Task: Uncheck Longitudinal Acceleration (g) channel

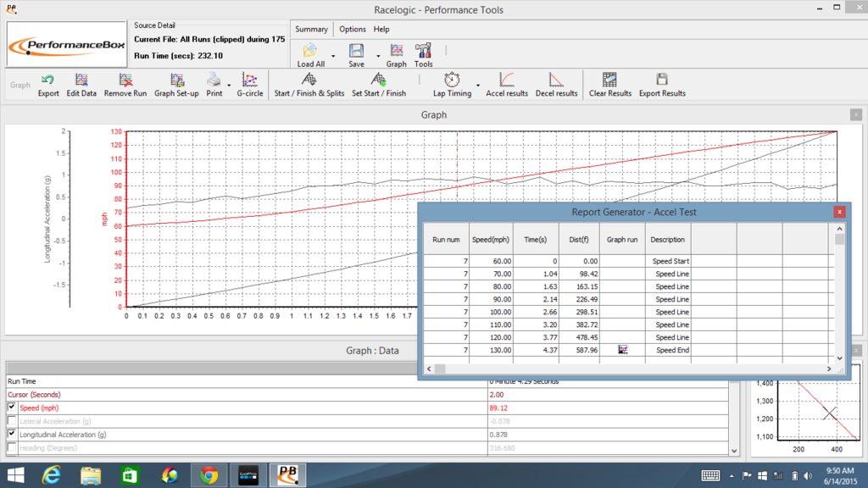Action: tap(12, 434)
